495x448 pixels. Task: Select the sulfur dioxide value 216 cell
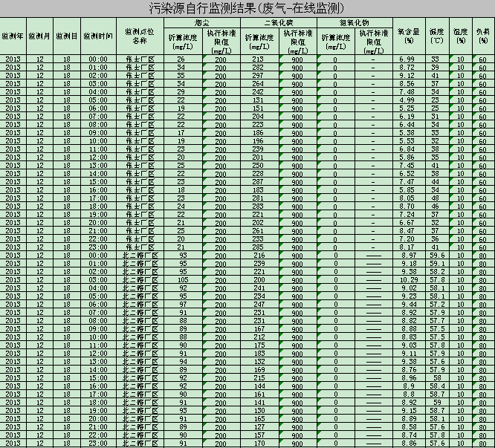tap(260, 256)
